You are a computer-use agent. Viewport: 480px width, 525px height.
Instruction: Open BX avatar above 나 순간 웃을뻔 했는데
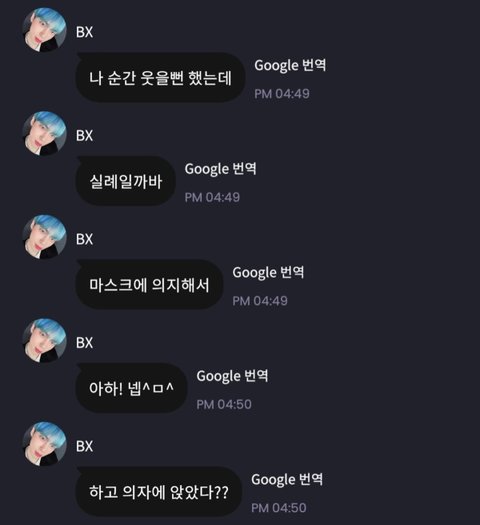point(44,30)
